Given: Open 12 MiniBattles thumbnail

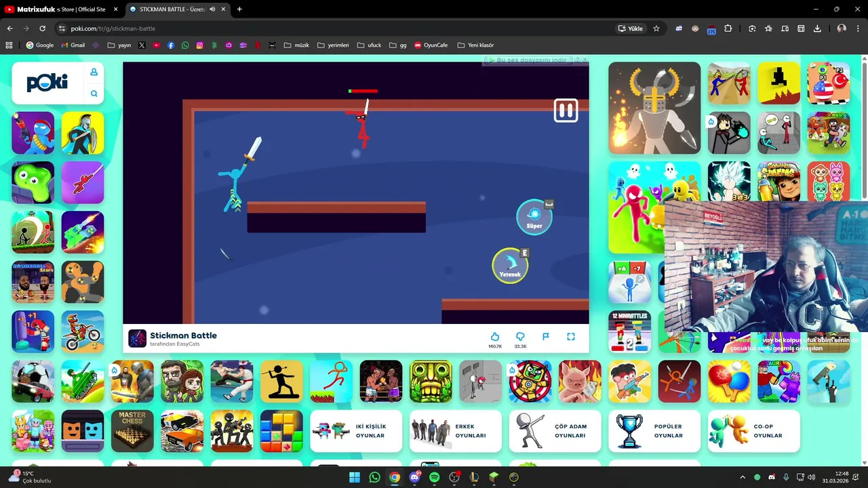Looking at the screenshot, I should tap(629, 331).
